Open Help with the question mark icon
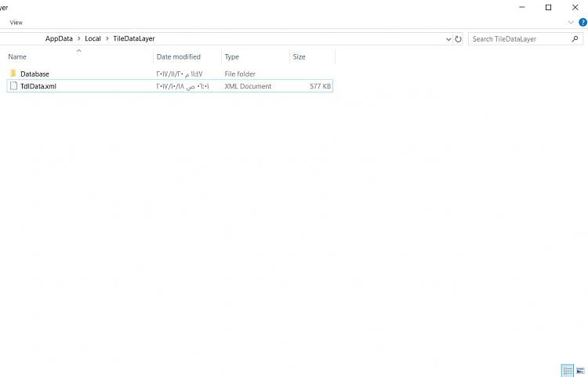 click(x=583, y=23)
